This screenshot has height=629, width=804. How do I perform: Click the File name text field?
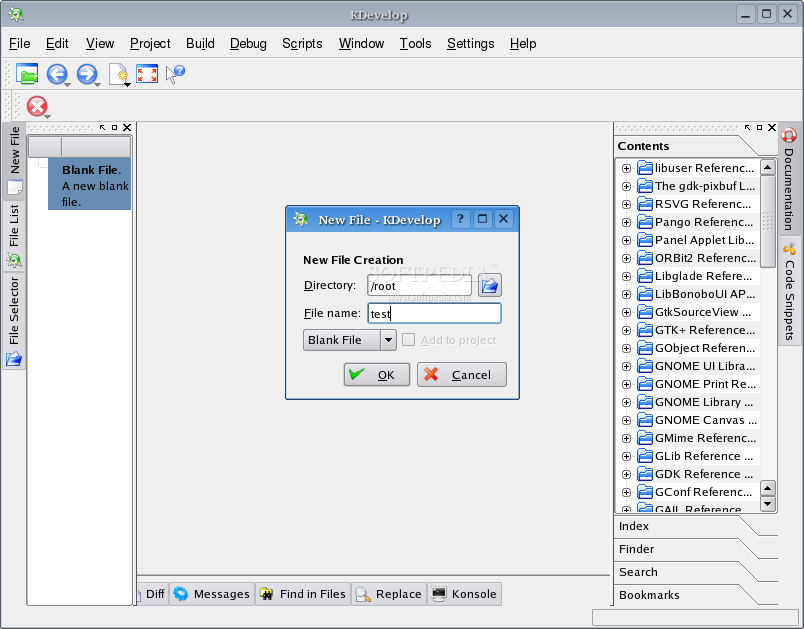click(434, 314)
